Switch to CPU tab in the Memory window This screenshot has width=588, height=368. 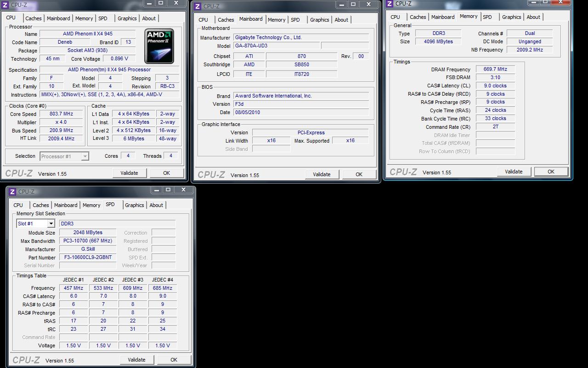396,17
